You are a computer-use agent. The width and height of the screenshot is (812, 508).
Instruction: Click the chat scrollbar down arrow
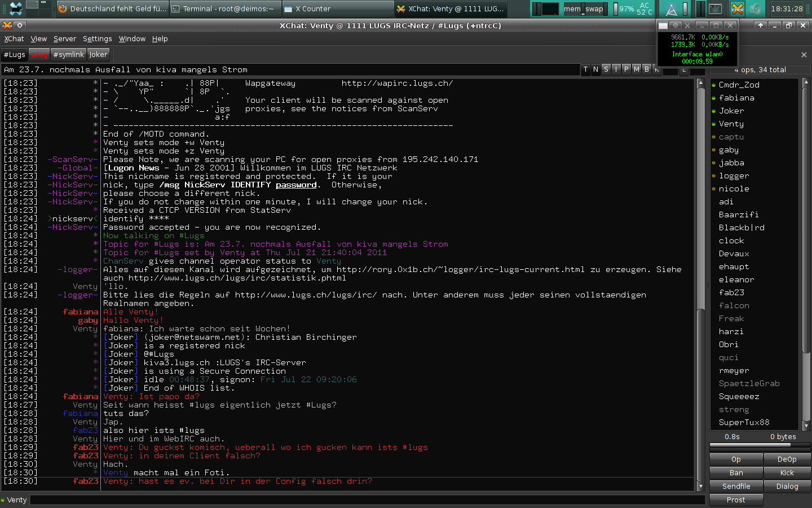pos(700,487)
